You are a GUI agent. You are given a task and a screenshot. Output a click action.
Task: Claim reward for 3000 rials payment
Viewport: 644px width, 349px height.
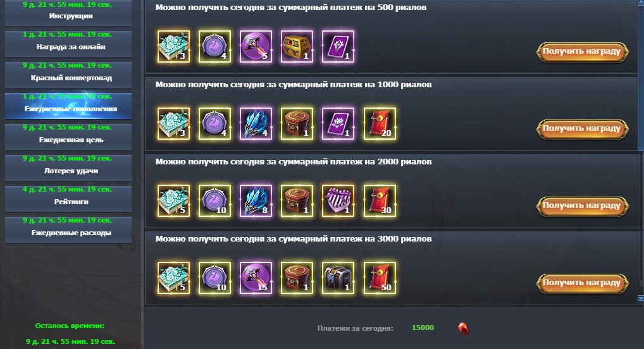coord(583,283)
